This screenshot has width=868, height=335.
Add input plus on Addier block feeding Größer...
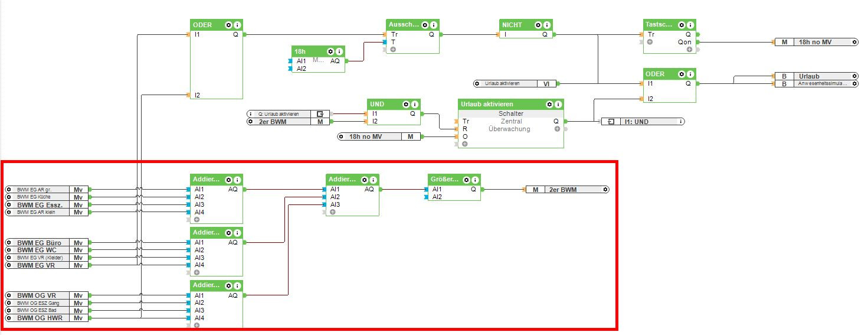332,212
